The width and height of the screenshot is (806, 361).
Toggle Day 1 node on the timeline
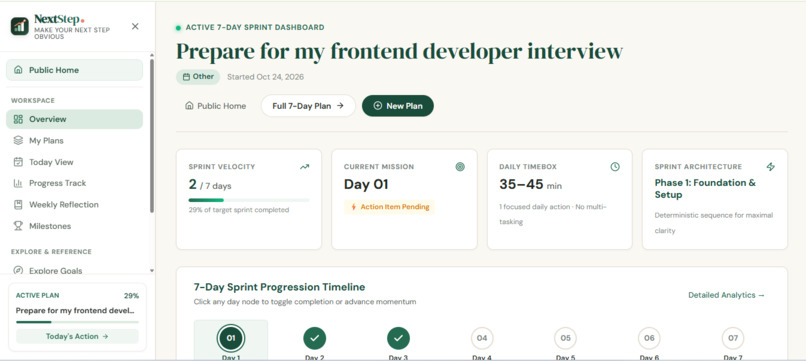point(231,338)
